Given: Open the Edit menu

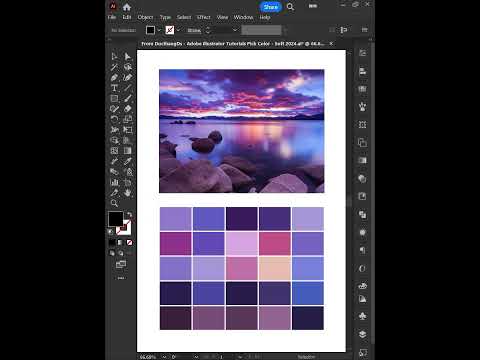Looking at the screenshot, I should pyautogui.click(x=127, y=17).
